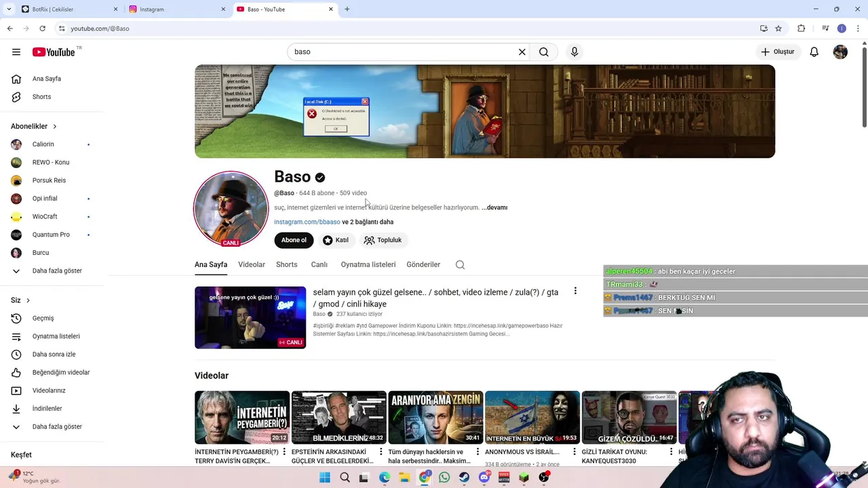Expand the Siz section chevron
The image size is (868, 488).
pyautogui.click(x=28, y=300)
